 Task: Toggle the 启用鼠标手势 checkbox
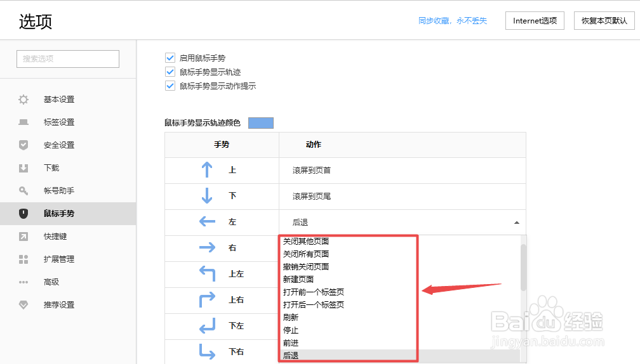tap(170, 58)
